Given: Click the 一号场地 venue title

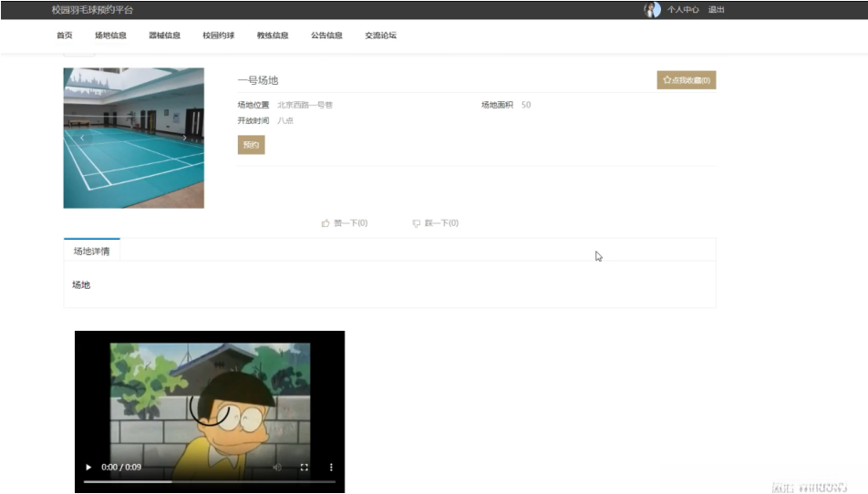Looking at the screenshot, I should (258, 80).
